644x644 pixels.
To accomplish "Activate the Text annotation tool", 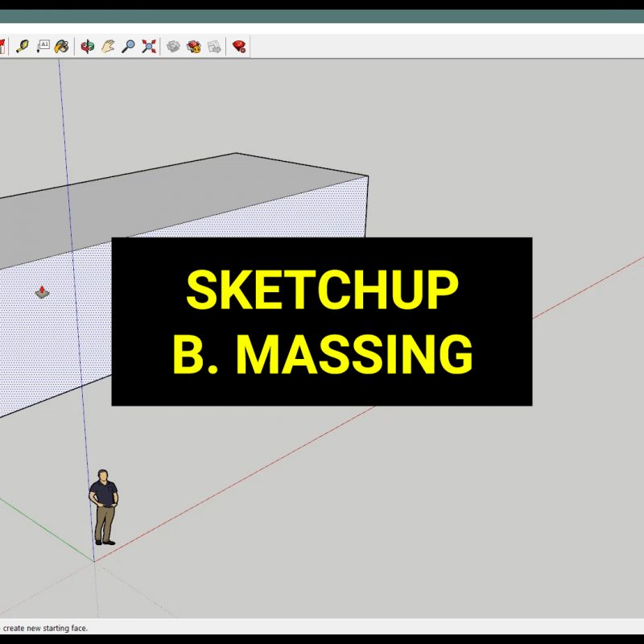I will [x=43, y=46].
